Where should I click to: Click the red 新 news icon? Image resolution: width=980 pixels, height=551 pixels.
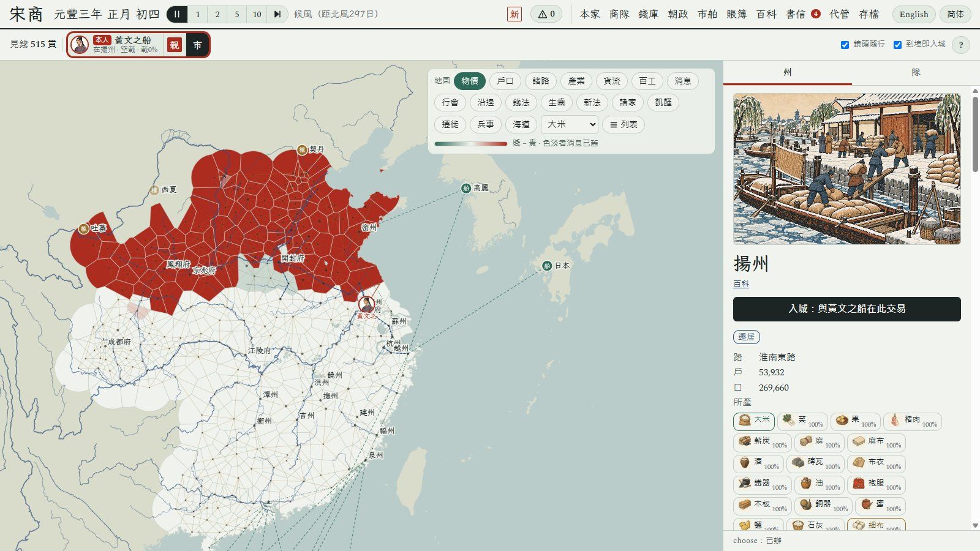[x=514, y=14]
